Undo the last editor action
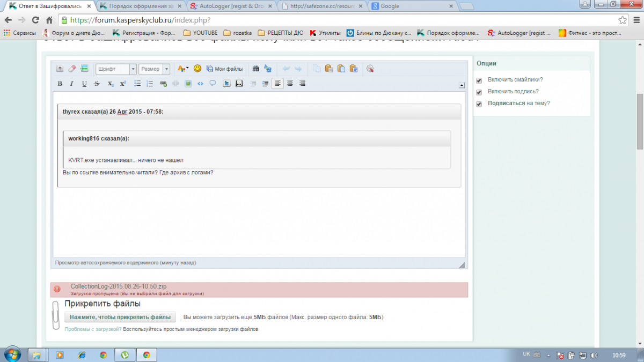 [x=286, y=69]
